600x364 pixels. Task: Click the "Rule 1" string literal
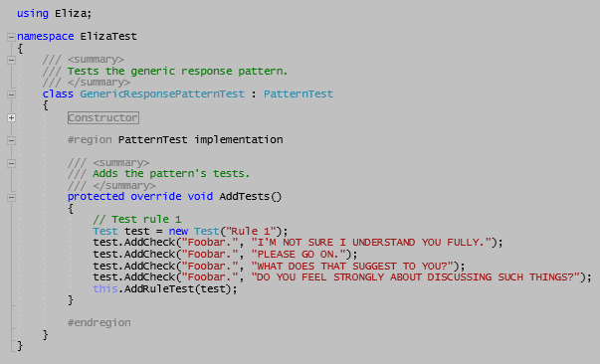coord(251,232)
